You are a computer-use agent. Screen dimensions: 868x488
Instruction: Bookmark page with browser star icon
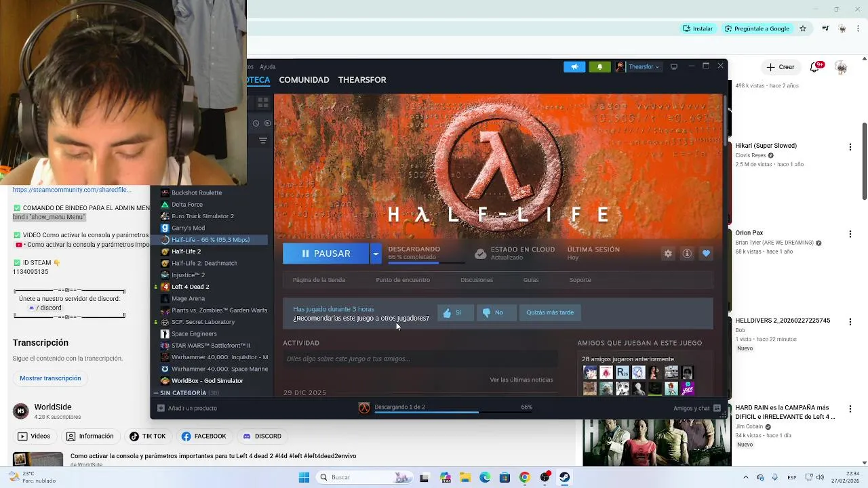(x=803, y=28)
